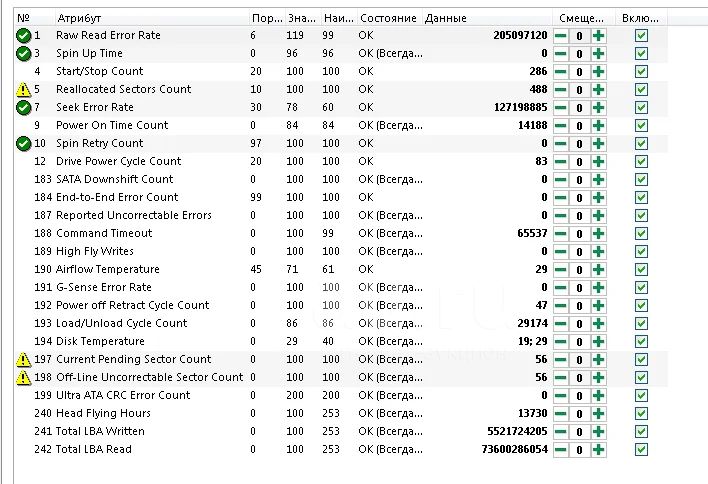This screenshot has height=484, width=708.
Task: Click data value 19; 29 for Disk Temperature
Action: click(533, 341)
